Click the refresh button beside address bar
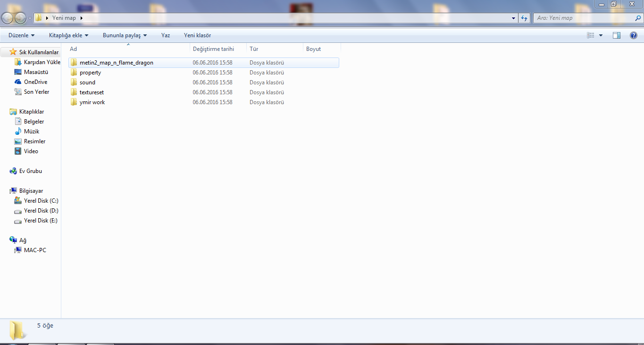Image resolution: width=644 pixels, height=345 pixels. click(524, 18)
